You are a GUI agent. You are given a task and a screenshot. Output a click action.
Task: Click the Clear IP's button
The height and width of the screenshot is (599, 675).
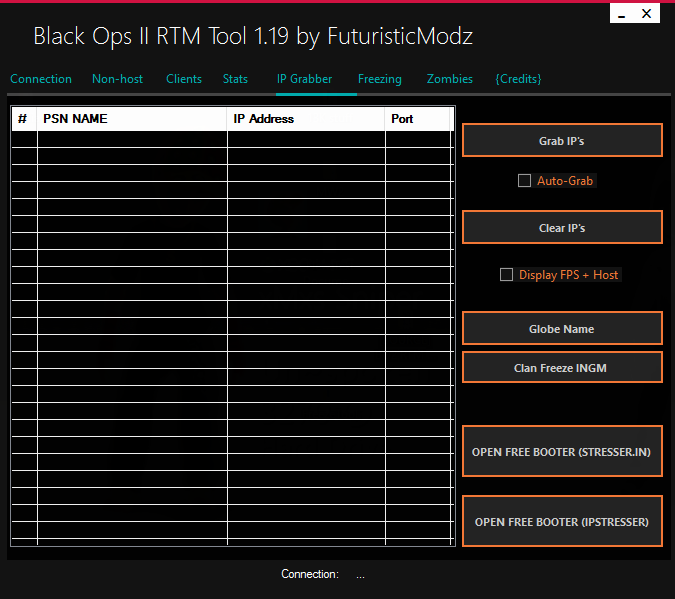[562, 227]
